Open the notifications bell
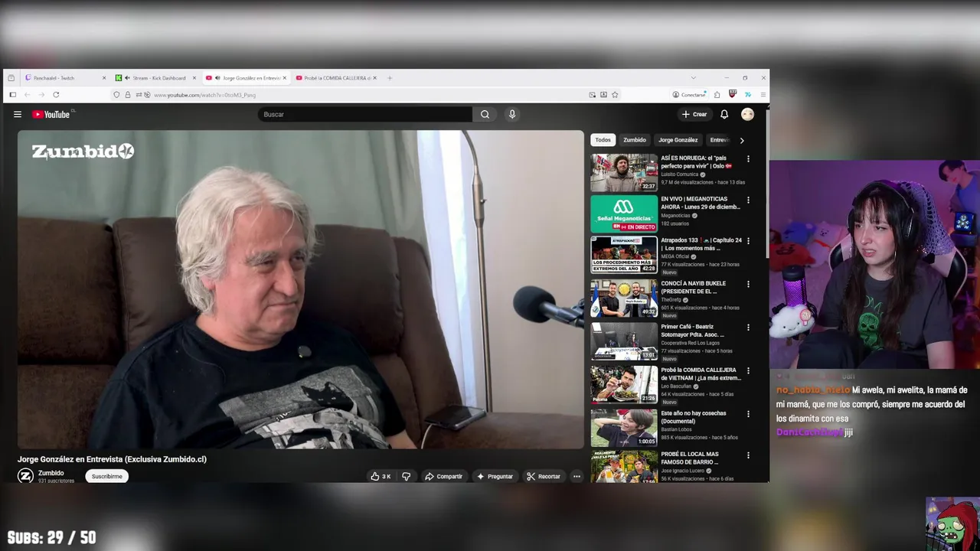980x551 pixels. pyautogui.click(x=724, y=114)
